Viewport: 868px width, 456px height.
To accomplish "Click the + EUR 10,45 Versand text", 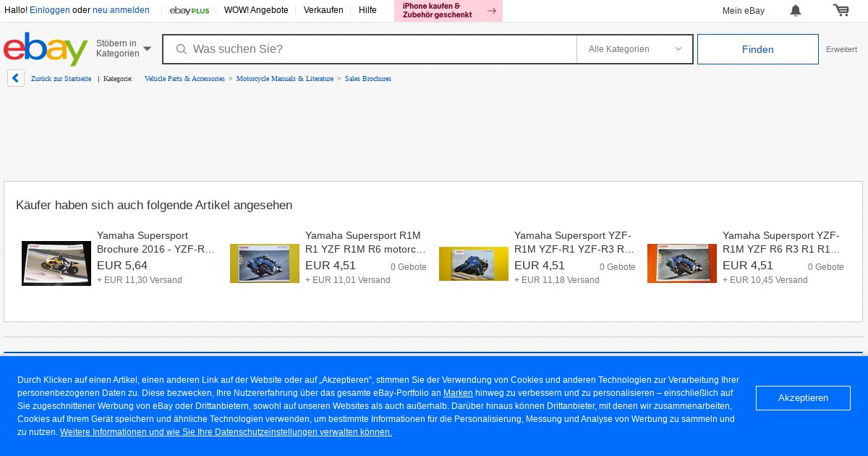I will click(765, 280).
